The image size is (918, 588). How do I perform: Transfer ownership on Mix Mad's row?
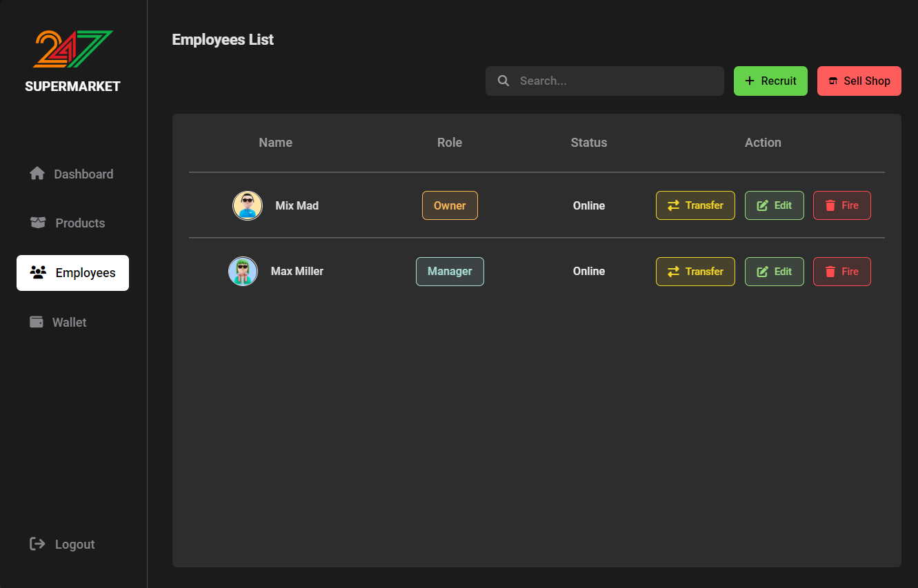(695, 205)
